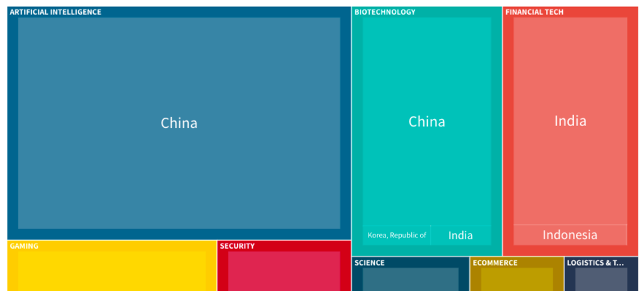Click the BIOTECHNOLOGY category header
Screen dimensions: 644x291
click(x=385, y=12)
